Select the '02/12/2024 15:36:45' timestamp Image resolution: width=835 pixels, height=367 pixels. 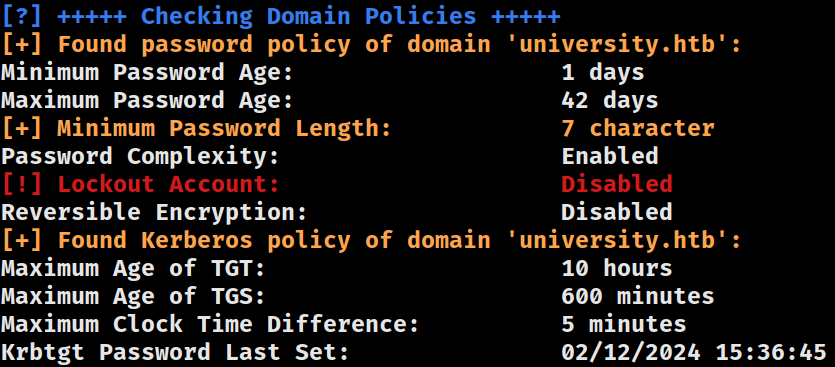pos(694,352)
